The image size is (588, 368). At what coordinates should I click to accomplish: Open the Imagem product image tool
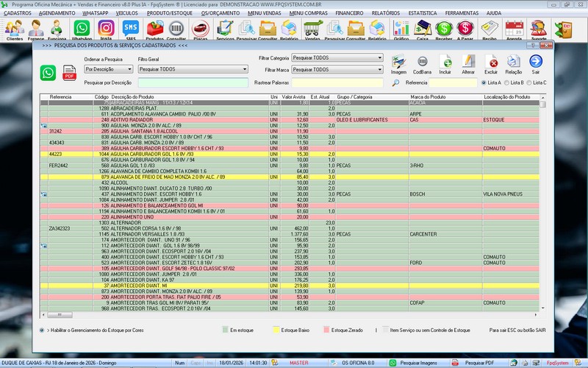coord(398,62)
